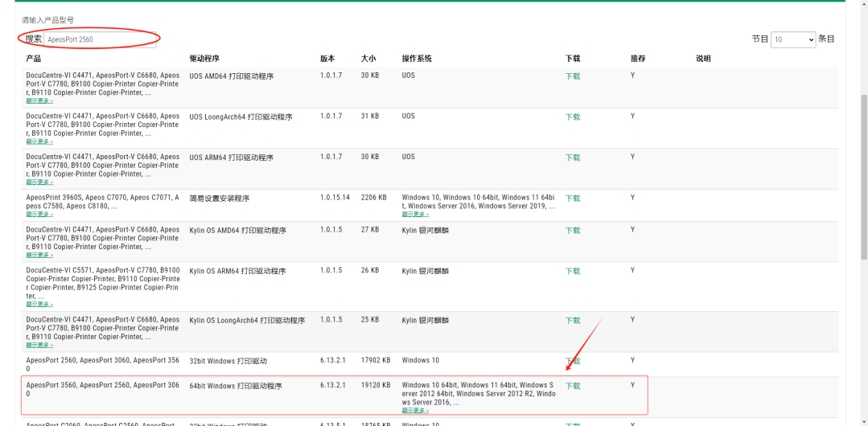Screen dimensions: 868x426
Task: Download the Kylin OS LoongArch64 print driver
Action: [x=573, y=321]
